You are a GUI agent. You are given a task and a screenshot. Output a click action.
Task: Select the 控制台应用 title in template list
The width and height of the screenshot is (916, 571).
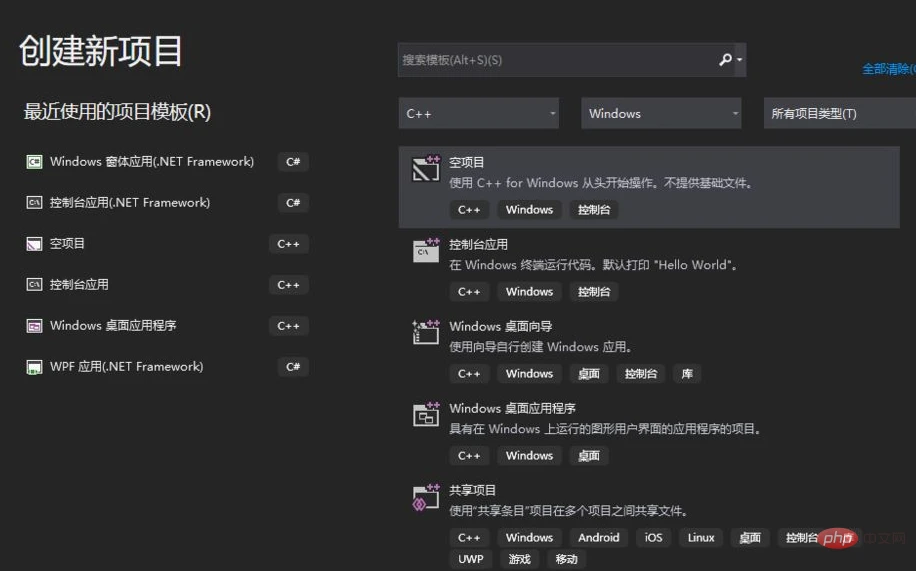click(x=478, y=244)
